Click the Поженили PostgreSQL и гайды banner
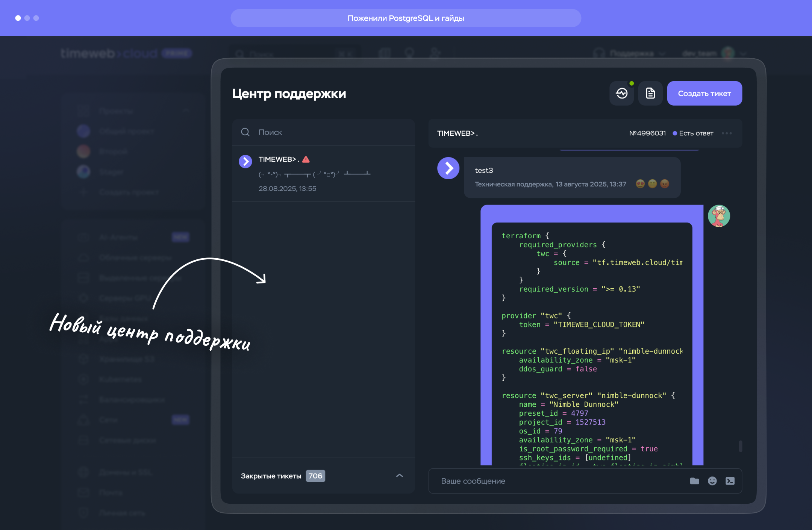812x530 pixels. coord(406,18)
